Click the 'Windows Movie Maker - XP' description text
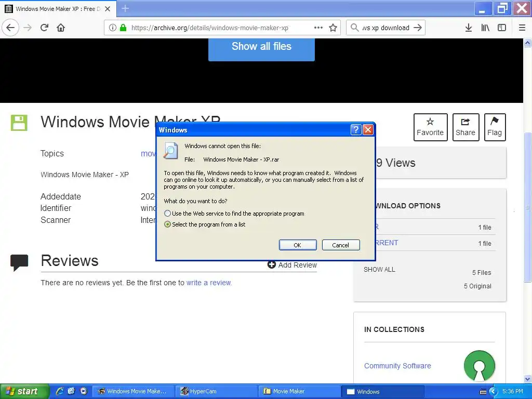This screenshot has height=399, width=532. (85, 175)
